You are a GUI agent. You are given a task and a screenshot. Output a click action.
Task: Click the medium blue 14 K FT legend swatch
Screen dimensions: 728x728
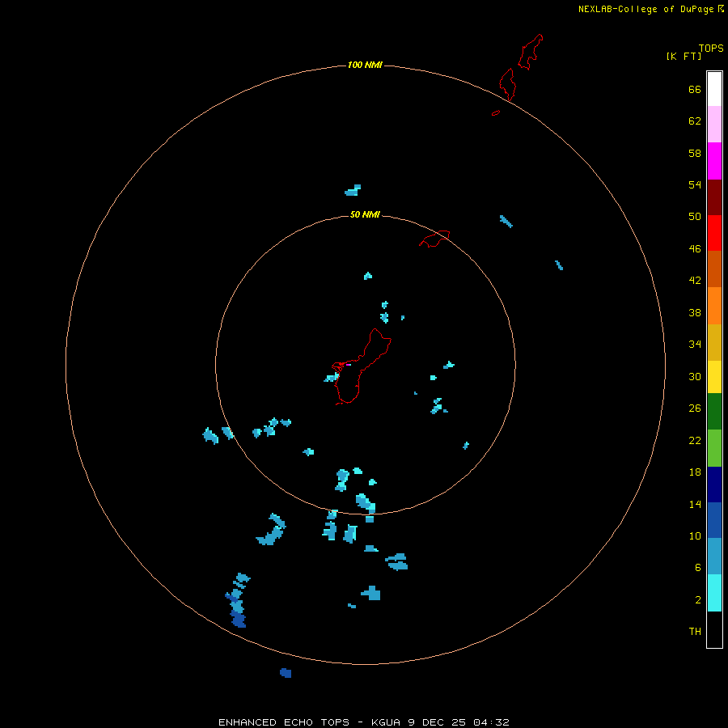click(714, 520)
